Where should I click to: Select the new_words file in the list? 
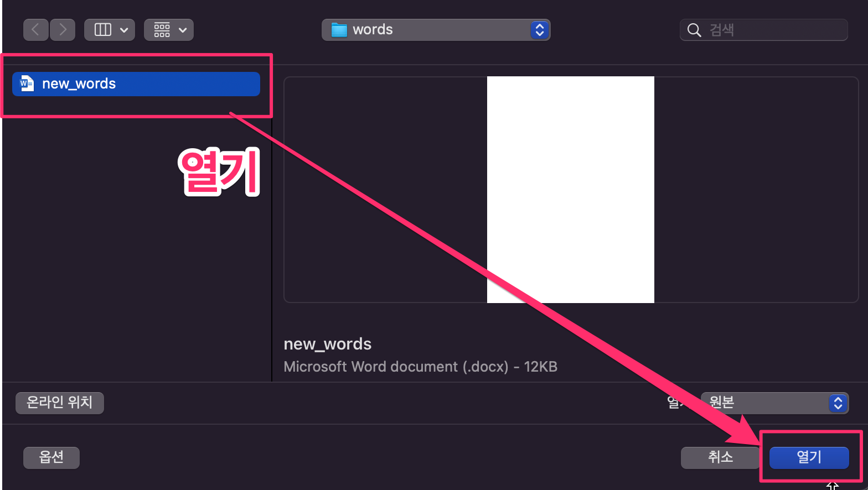(x=136, y=84)
